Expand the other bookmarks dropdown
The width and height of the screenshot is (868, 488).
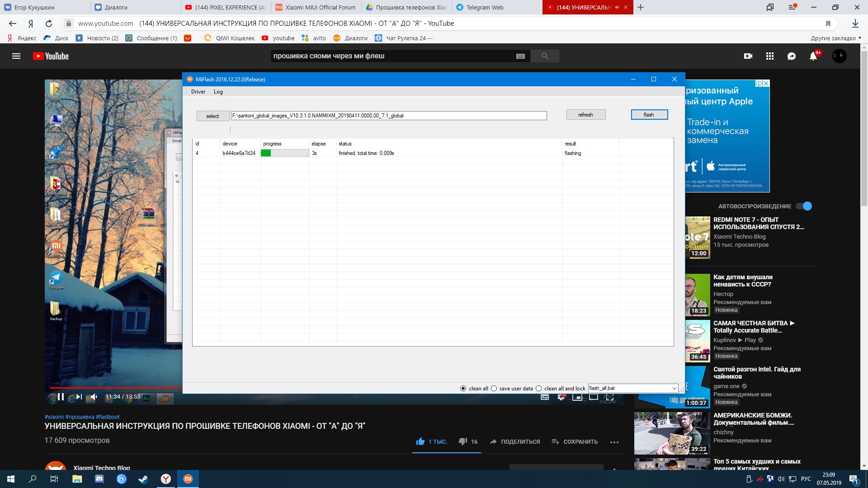[x=836, y=38]
